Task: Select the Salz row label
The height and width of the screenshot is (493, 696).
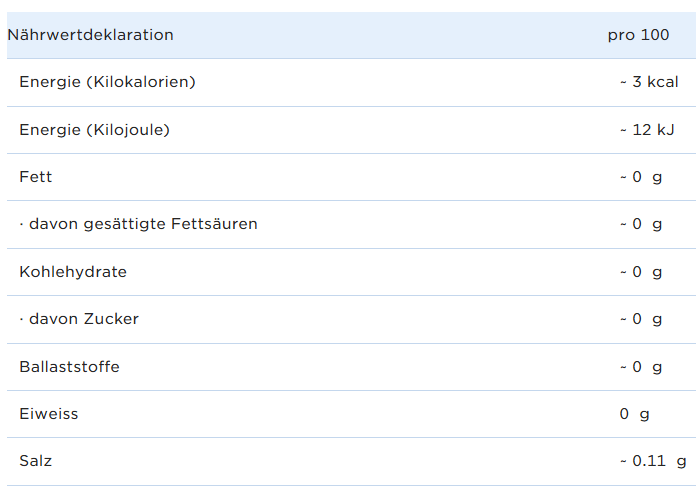Action: tap(36, 461)
